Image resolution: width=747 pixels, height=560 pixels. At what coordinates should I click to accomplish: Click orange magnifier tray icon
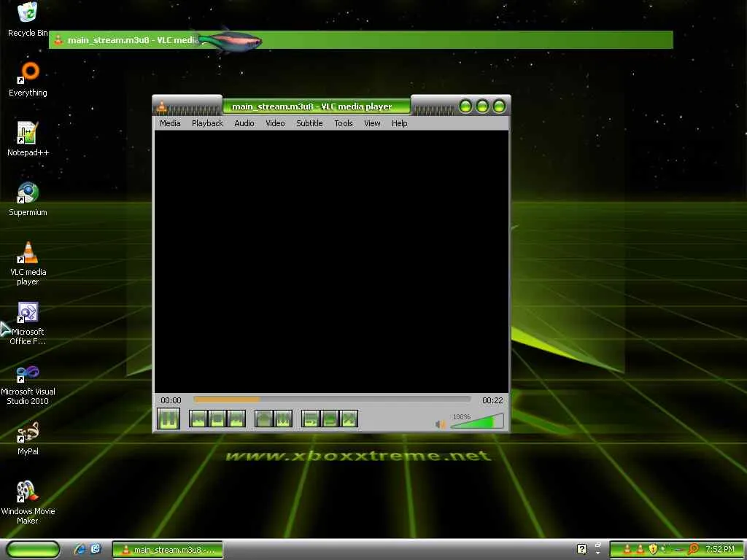[693, 550]
